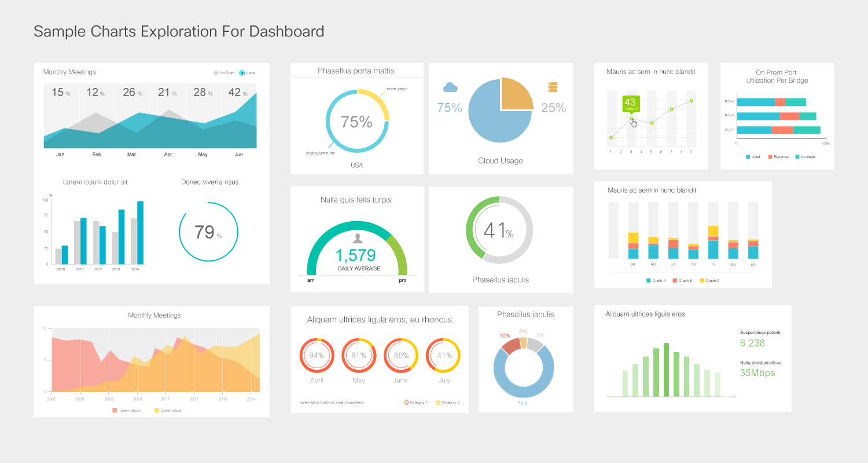Click the yellow Lorem ipsum legend swatch
Screen dimensions: 868x463
pos(157,410)
